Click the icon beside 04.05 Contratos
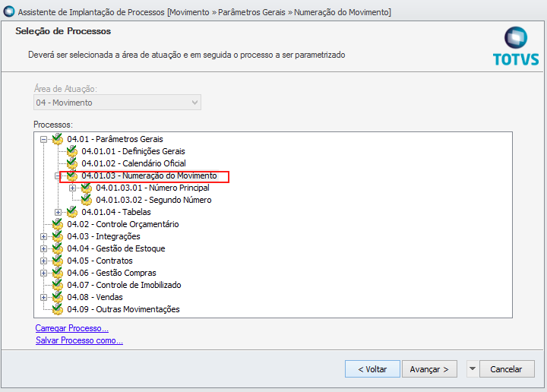The height and width of the screenshot is (392, 547). tap(58, 261)
